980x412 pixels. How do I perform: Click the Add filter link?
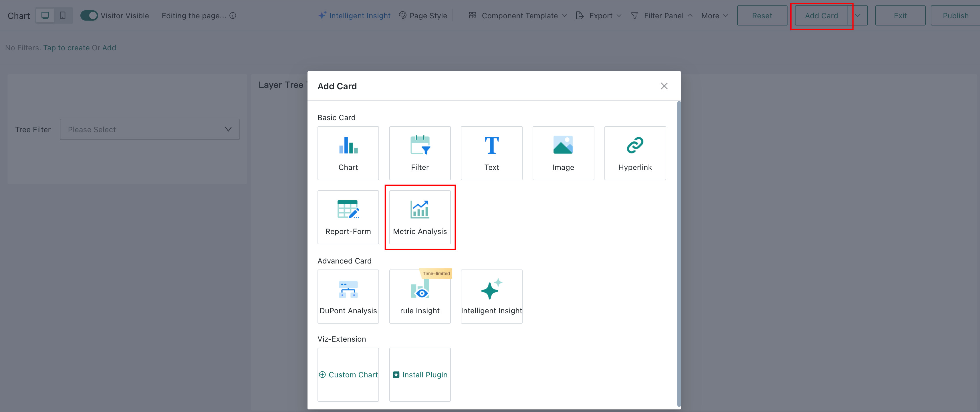coord(109,48)
